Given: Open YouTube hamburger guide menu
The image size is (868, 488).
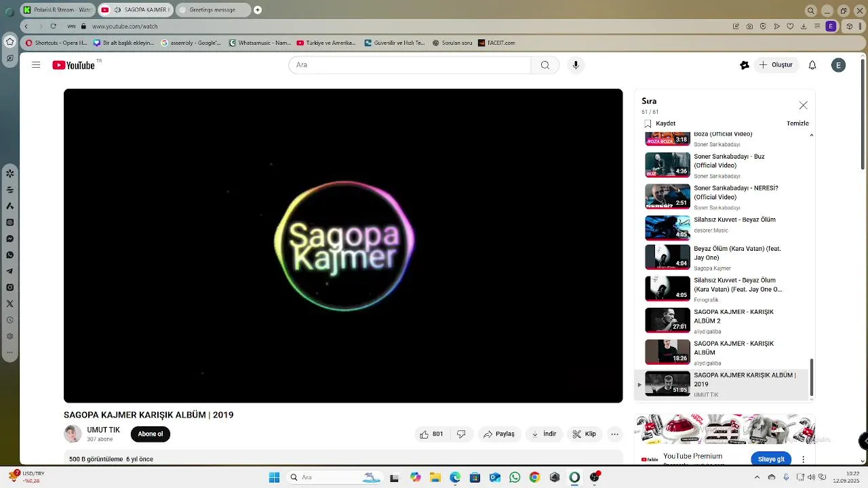Looking at the screenshot, I should point(36,65).
